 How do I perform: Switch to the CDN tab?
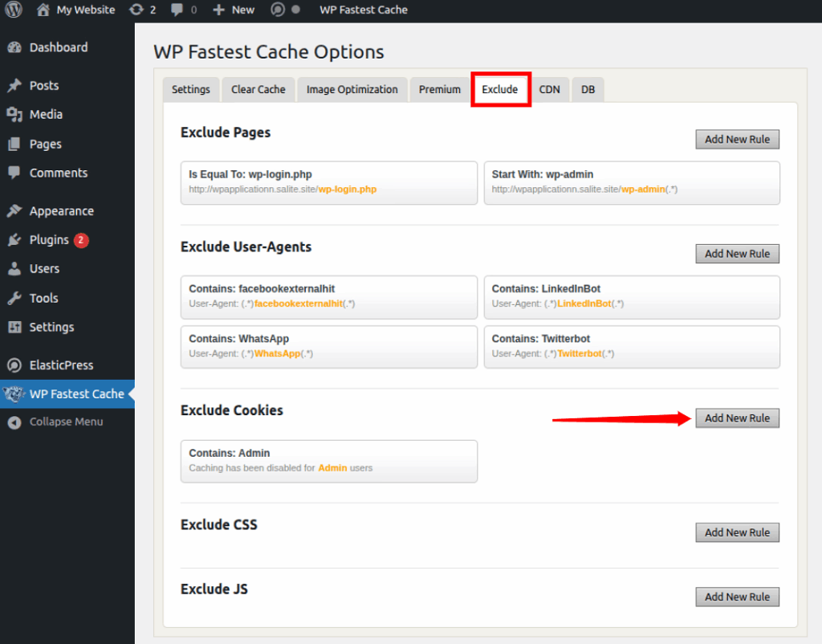(550, 89)
